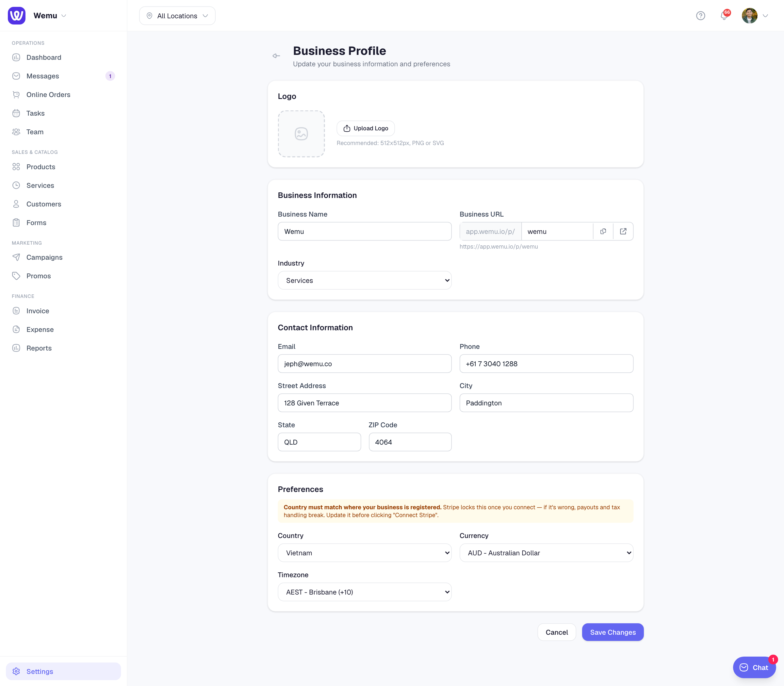Open the Forms page

(64, 222)
